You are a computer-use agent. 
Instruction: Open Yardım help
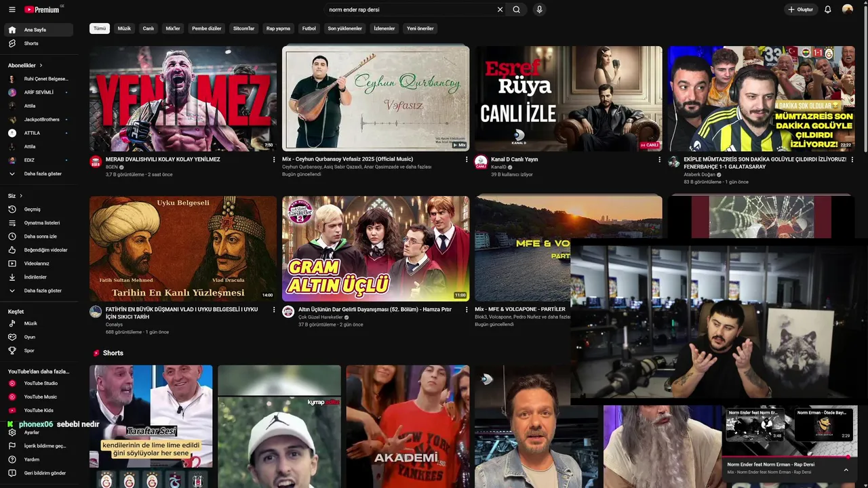[39, 460]
